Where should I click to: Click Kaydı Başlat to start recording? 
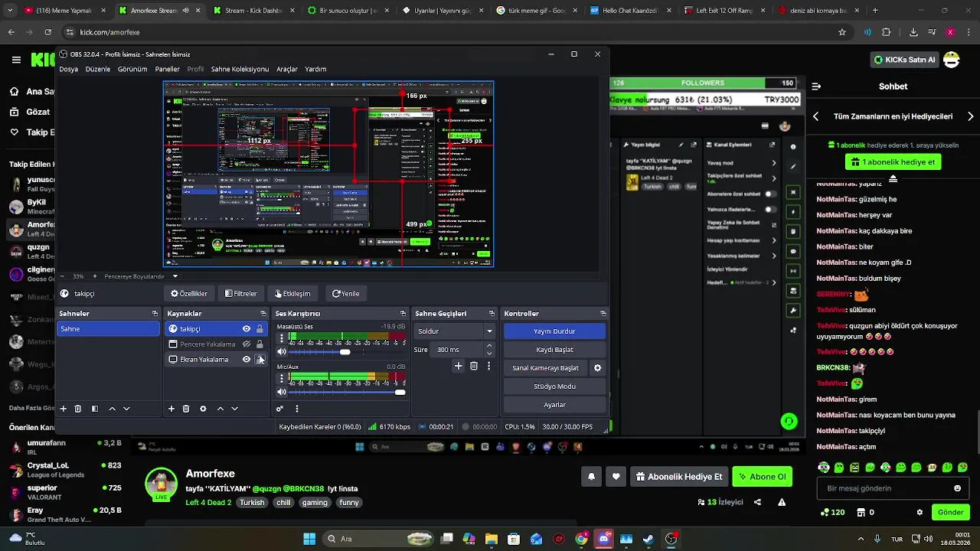[x=554, y=350]
